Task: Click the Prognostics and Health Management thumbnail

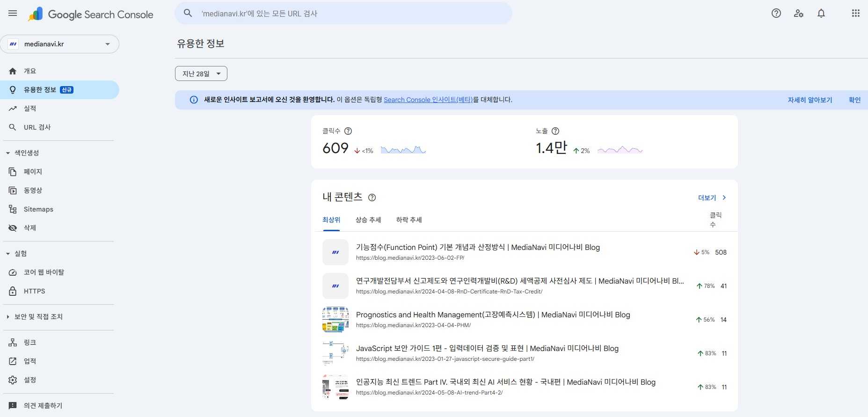Action: 336,320
